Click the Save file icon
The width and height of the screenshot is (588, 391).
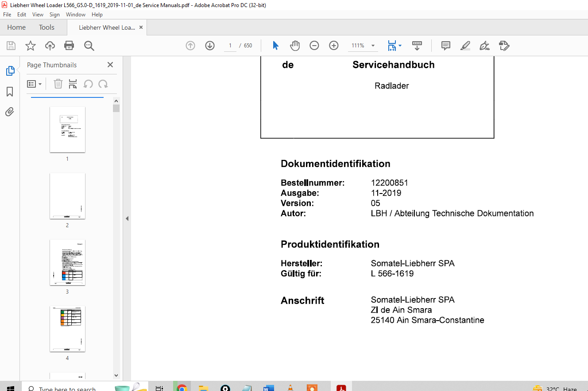[x=11, y=46]
